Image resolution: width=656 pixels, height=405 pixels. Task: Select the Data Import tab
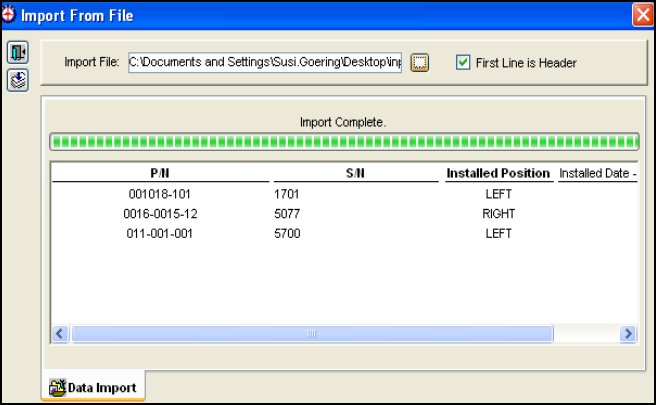point(93,387)
